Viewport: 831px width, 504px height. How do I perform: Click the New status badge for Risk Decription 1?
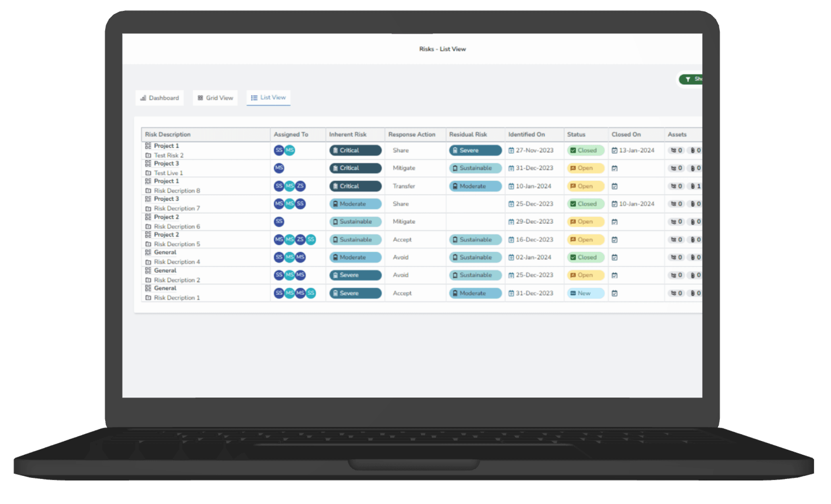point(585,293)
